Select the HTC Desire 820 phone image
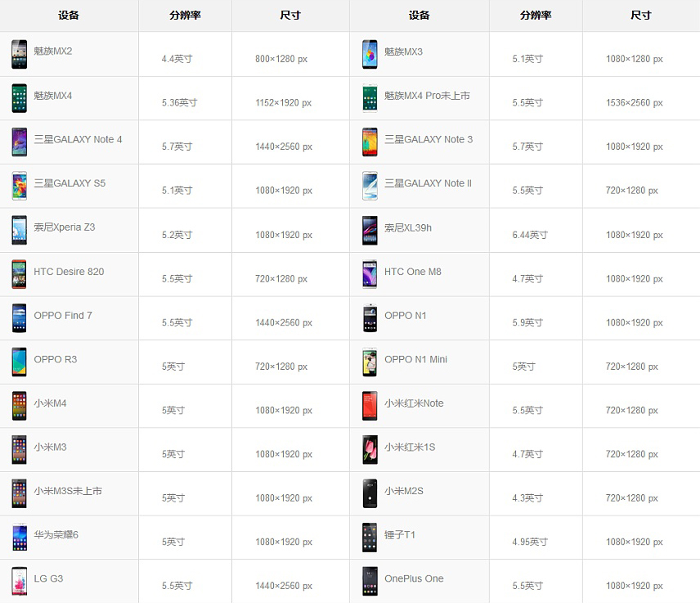Screen dimensions: 700x603 (19, 274)
